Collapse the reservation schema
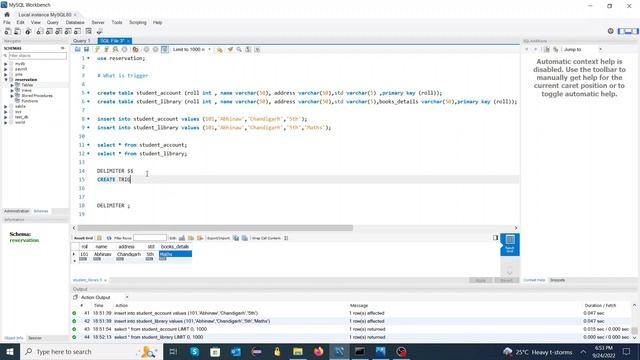The width and height of the screenshot is (640, 360). coord(6,80)
